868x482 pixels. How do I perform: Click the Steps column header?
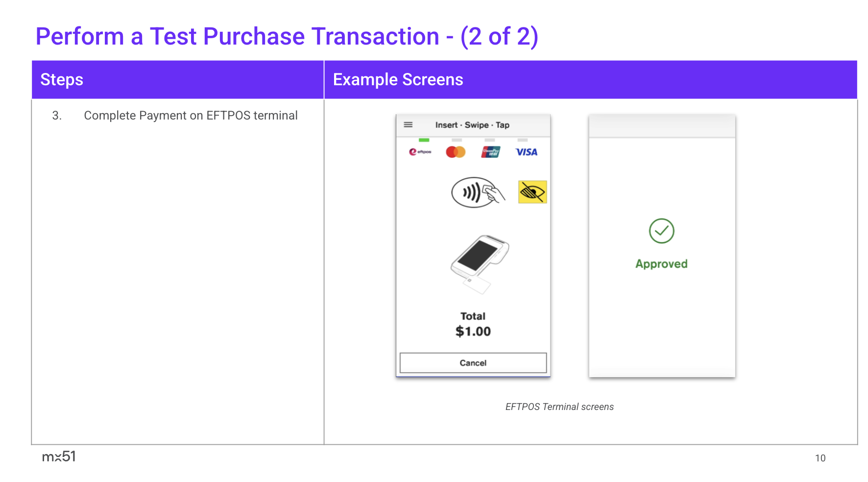tap(62, 80)
